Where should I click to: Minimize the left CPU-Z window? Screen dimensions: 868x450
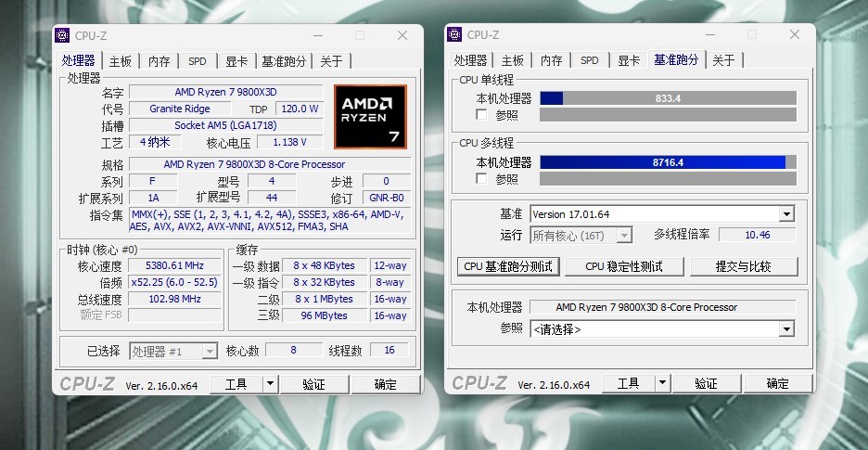[x=318, y=35]
